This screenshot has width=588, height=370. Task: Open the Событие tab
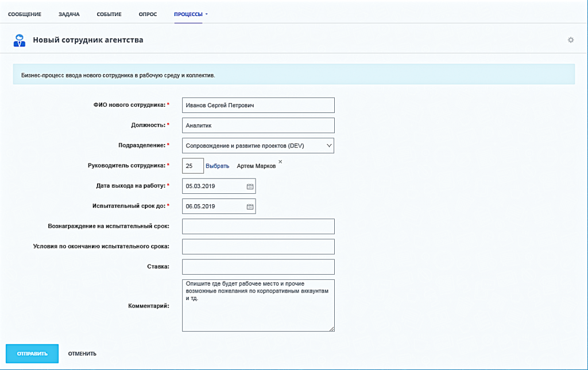(109, 14)
